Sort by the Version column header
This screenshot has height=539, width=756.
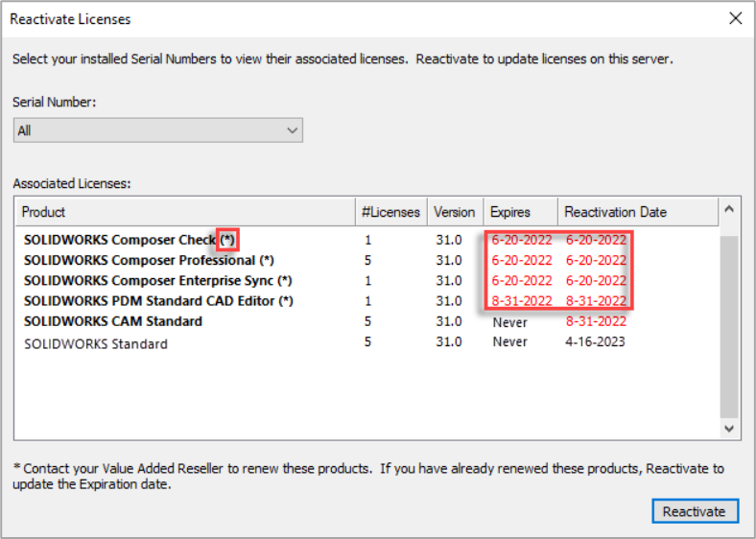coord(454,212)
